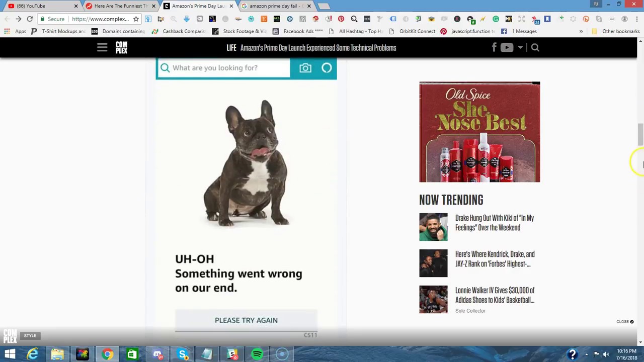The width and height of the screenshot is (644, 362).
Task: Open Kendrick, Drake, JAY-Z Forbes article
Action: point(495,259)
